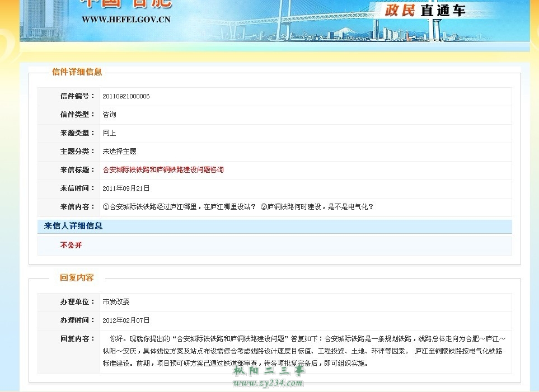Select the letter number 20110921000006
The width and height of the screenshot is (539, 392).
[126, 96]
